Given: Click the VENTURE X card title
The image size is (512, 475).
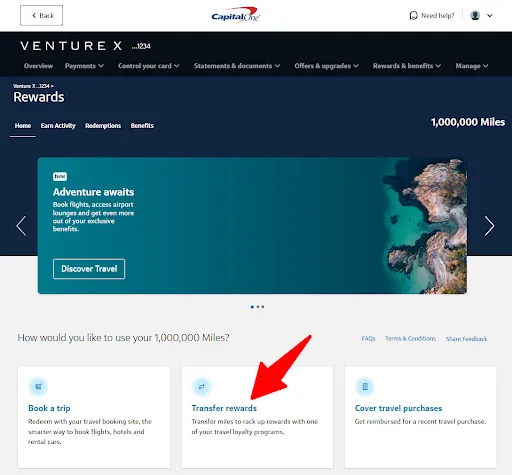Looking at the screenshot, I should point(71,46).
